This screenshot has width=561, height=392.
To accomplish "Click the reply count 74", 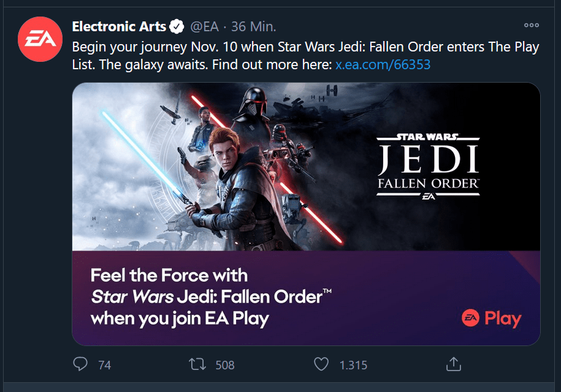I will (104, 365).
